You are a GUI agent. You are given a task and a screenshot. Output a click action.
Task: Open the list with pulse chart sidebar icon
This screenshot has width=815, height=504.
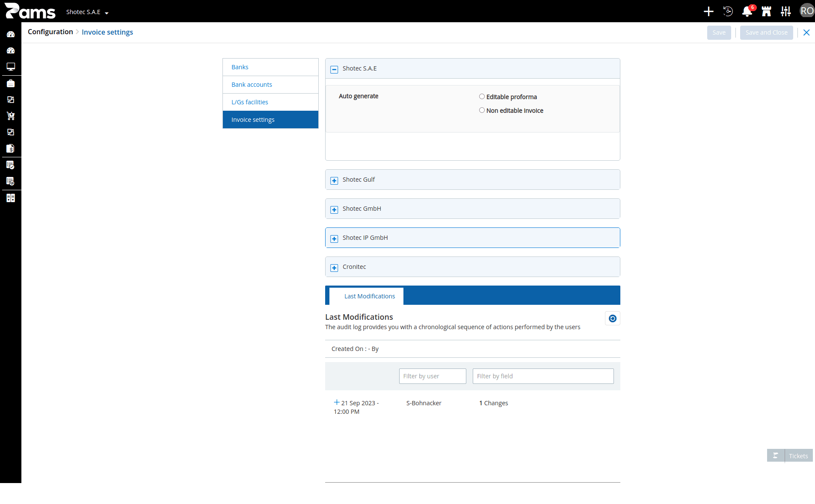click(11, 181)
